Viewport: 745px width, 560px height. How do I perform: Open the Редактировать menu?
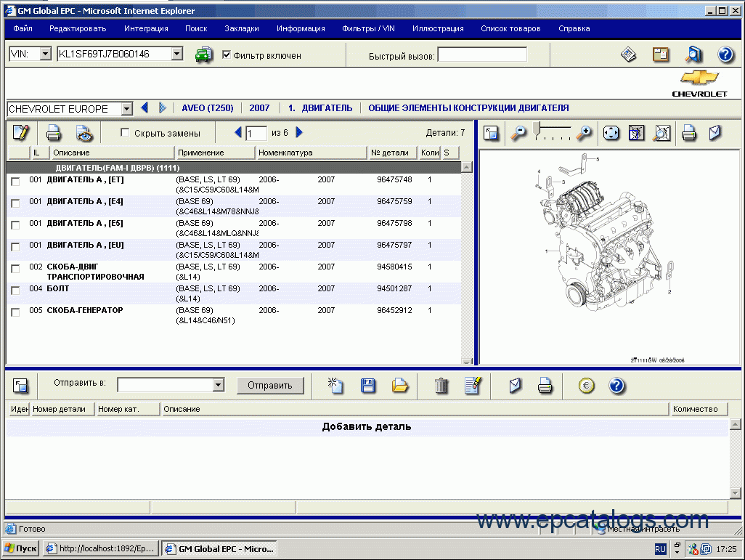[78, 28]
